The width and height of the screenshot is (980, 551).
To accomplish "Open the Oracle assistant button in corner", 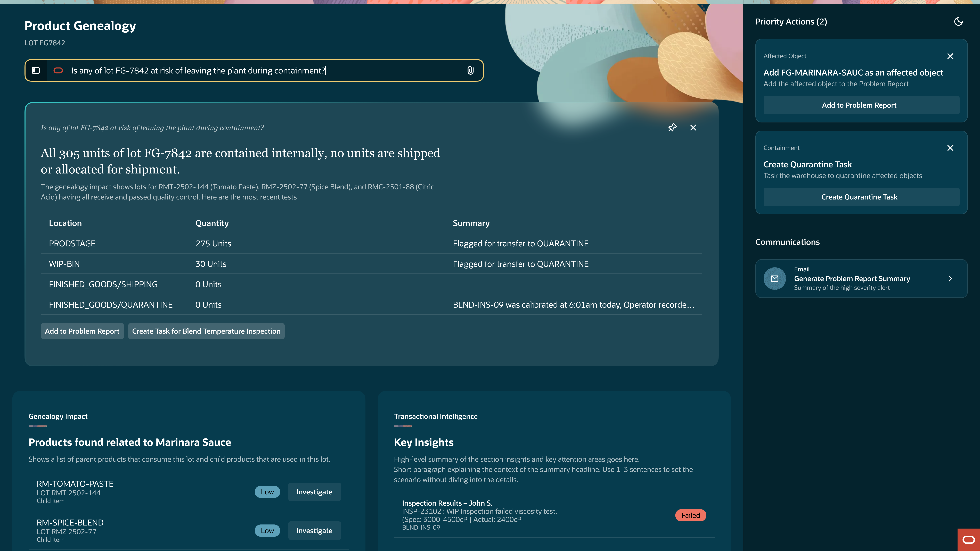I will 969,540.
